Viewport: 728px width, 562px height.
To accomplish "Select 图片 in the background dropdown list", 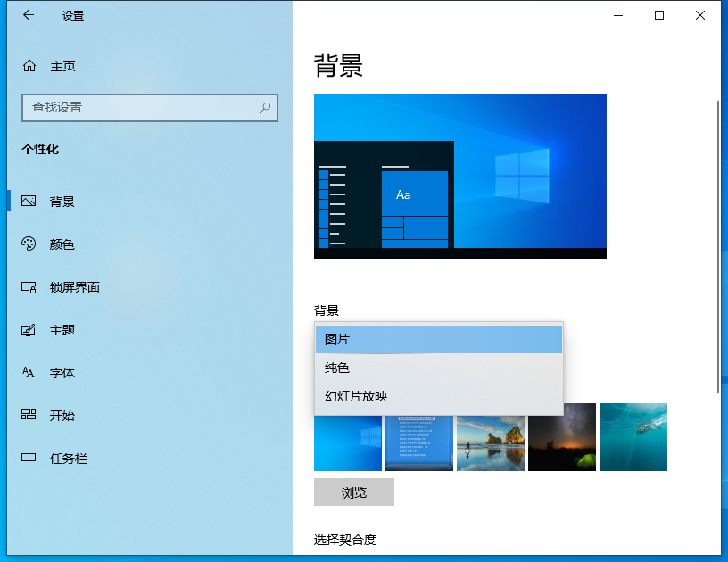I will pyautogui.click(x=438, y=340).
